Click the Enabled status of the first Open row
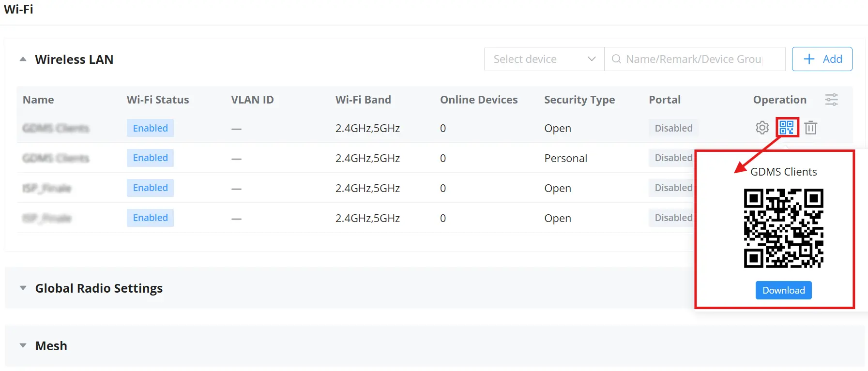Viewport: 868px width, 371px height. [x=150, y=128]
